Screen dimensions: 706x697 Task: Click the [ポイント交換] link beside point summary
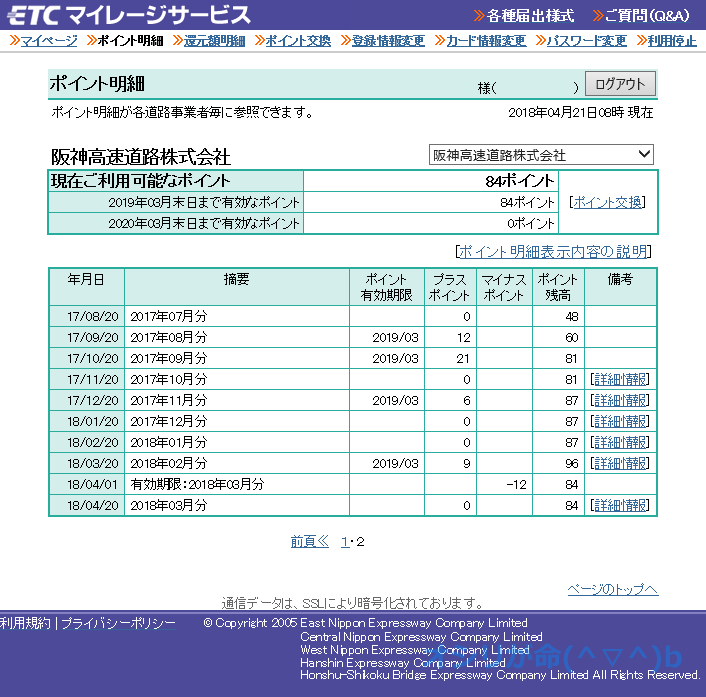(x=607, y=202)
